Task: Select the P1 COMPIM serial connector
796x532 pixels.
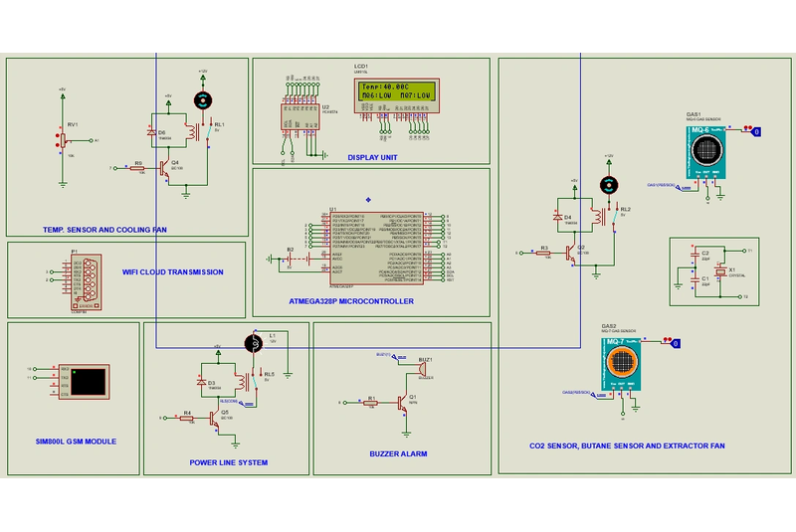Action: [86, 282]
